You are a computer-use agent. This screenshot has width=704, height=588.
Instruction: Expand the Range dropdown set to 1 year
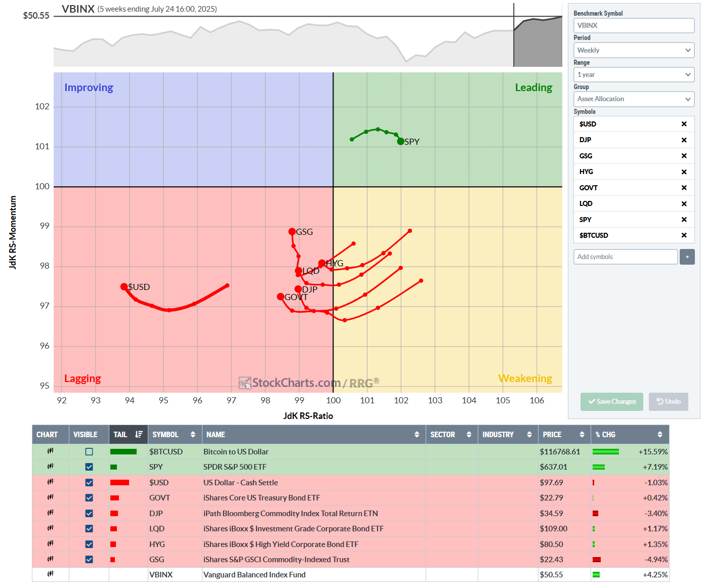[634, 74]
